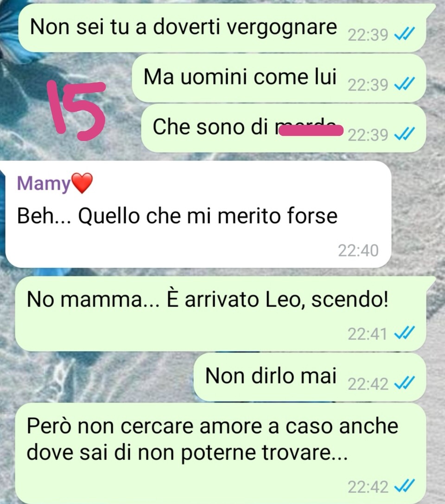The width and height of the screenshot is (445, 504).
Task: Select the 'Non sei tu a doverti vergognare' bubble
Action: coord(222,28)
